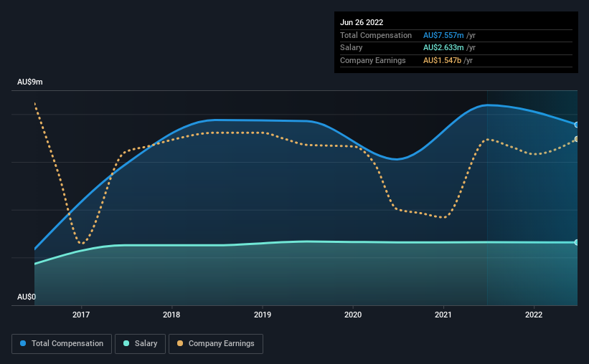Click the orange Company Earnings legend dot
The image size is (589, 364).
coord(180,343)
